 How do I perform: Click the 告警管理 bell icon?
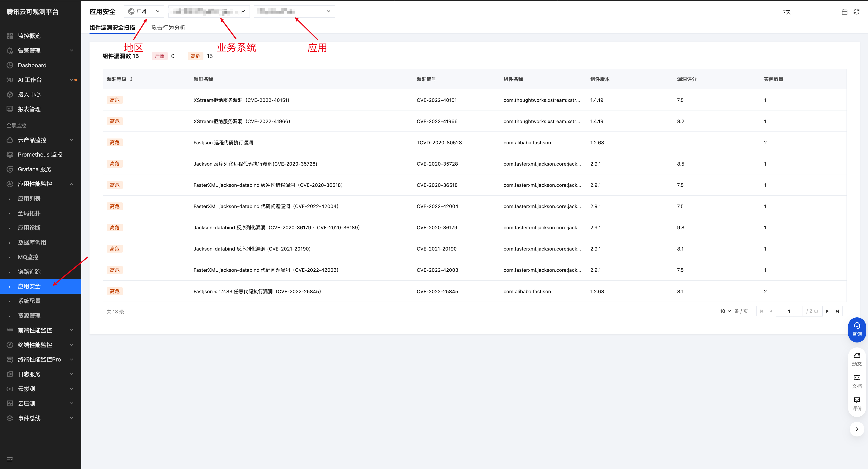point(10,51)
